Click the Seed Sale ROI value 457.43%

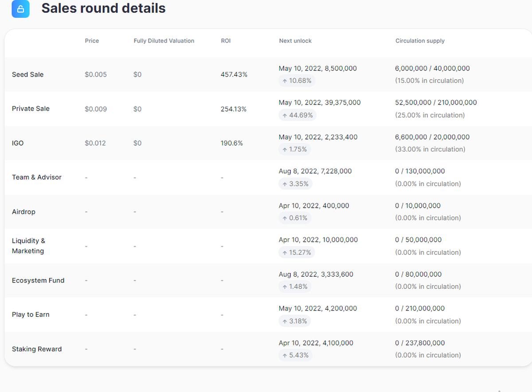click(234, 74)
